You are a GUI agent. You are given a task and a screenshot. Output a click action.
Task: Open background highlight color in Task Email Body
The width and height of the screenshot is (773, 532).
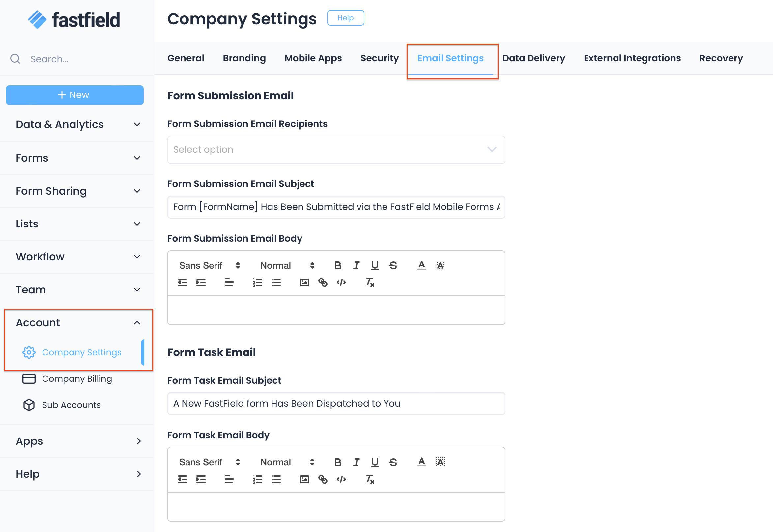tap(440, 462)
